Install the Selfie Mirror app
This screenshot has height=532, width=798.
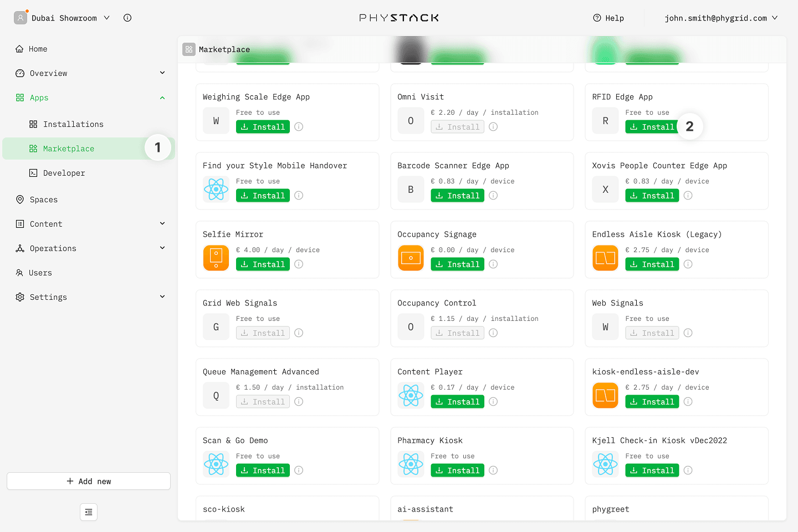pos(263,264)
